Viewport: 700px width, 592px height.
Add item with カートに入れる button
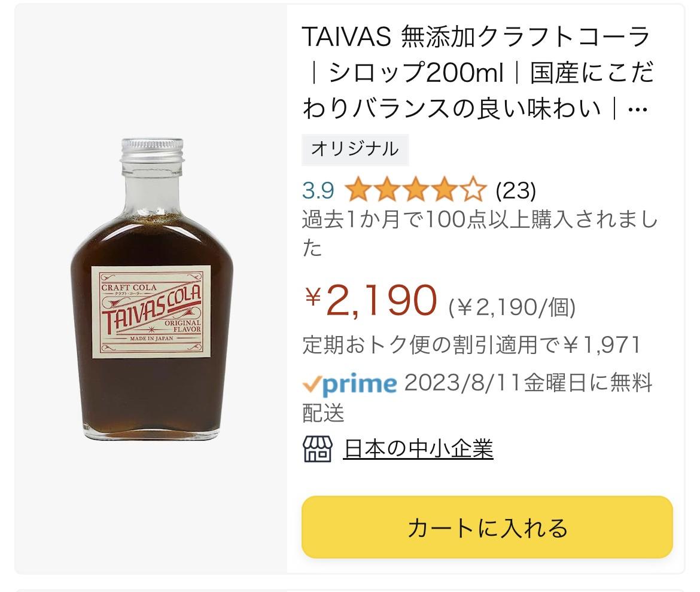tap(487, 527)
